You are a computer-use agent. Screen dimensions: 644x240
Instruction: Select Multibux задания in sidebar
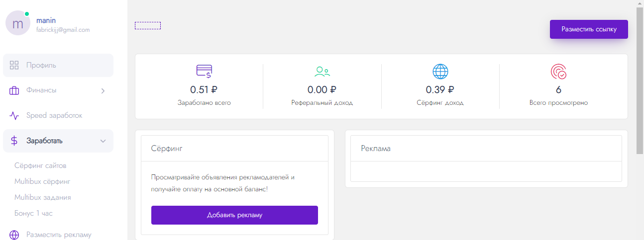(x=43, y=197)
